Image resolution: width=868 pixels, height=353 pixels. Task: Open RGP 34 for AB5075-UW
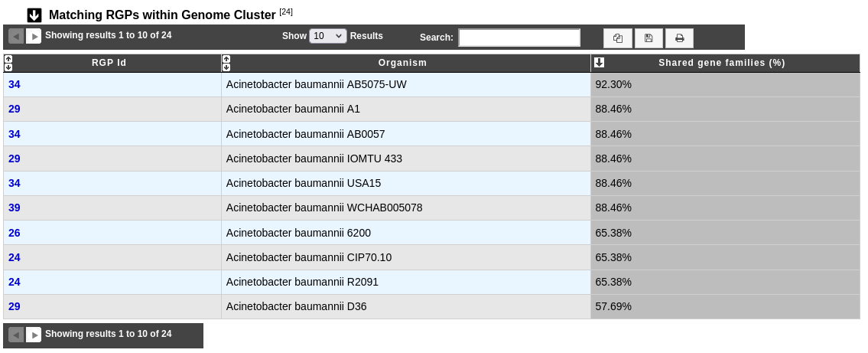pyautogui.click(x=15, y=84)
